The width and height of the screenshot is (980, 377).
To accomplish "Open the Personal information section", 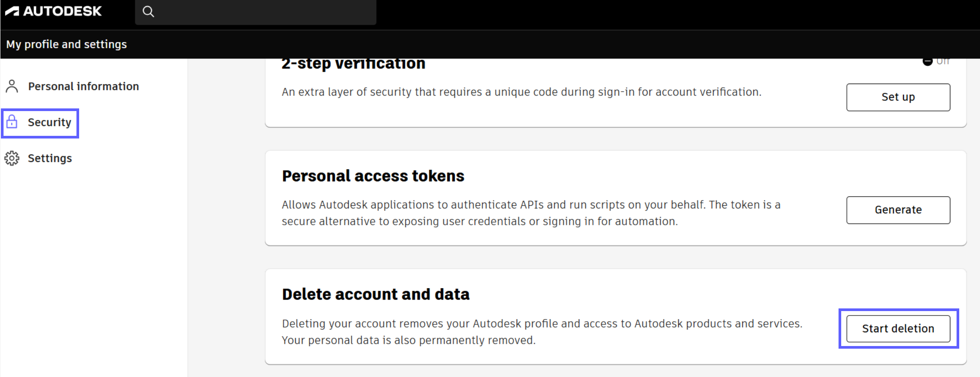I will coord(83,86).
